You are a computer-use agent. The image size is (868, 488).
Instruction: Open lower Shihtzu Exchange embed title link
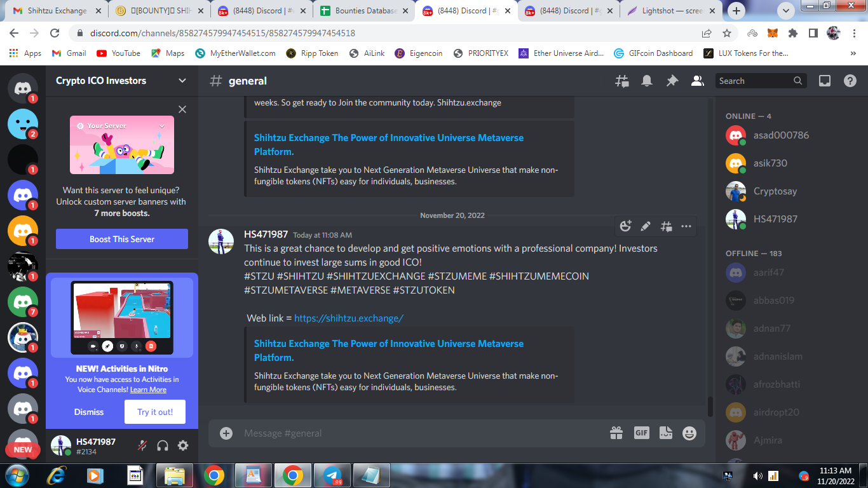tap(389, 350)
